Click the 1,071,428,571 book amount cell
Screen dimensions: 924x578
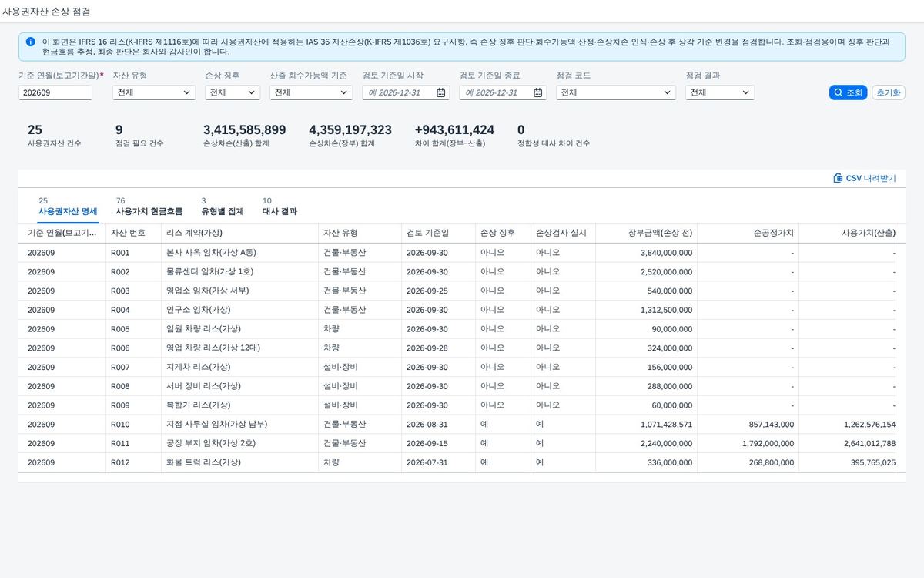647,424
